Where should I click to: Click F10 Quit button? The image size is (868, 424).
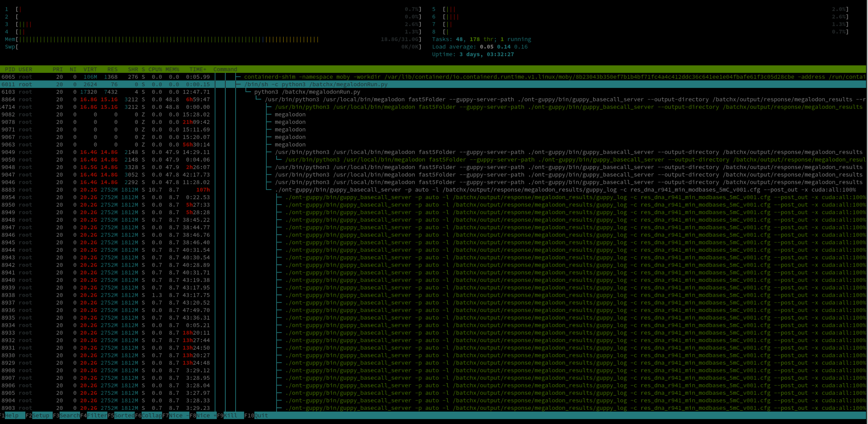261,416
